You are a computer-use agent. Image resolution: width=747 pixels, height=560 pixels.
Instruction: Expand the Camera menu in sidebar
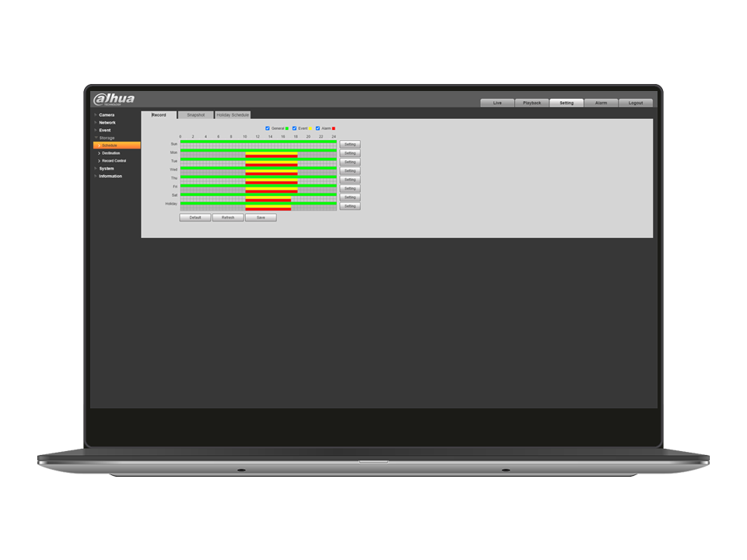click(x=107, y=115)
